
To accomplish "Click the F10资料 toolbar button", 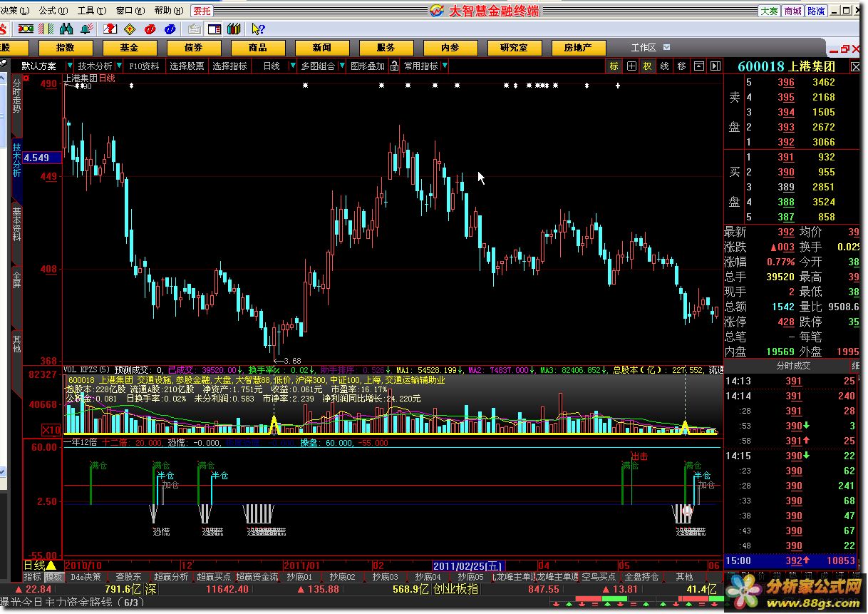I will click(x=145, y=66).
